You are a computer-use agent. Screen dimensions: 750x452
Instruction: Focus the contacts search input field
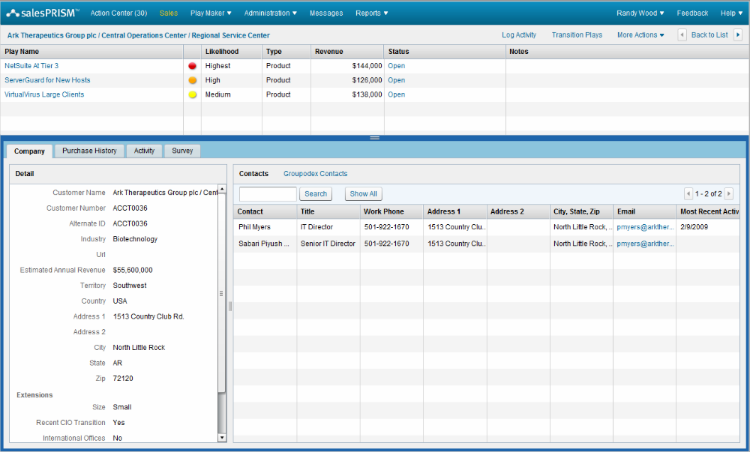point(268,194)
